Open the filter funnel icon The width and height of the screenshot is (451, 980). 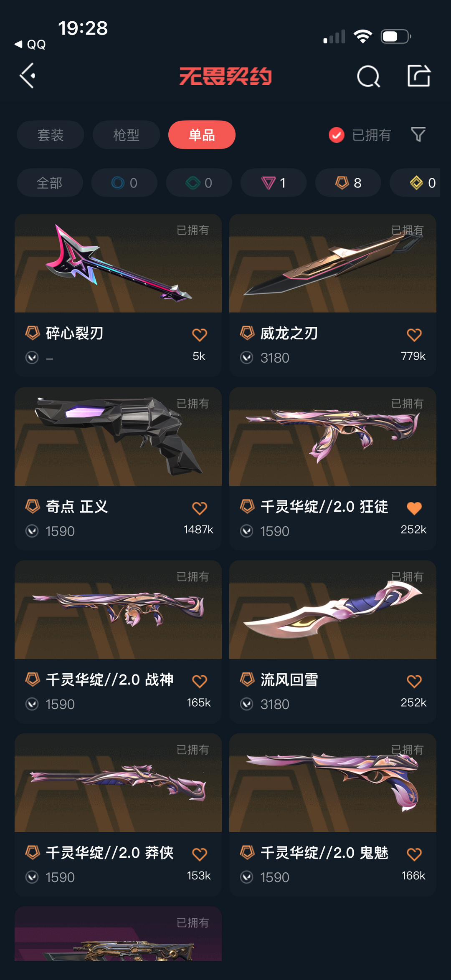(x=418, y=134)
